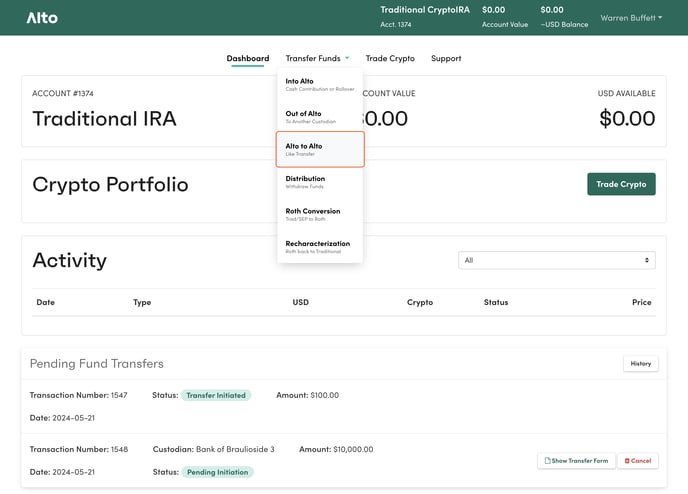
Task: Switch to the Dashboard tab
Action: pyautogui.click(x=248, y=58)
